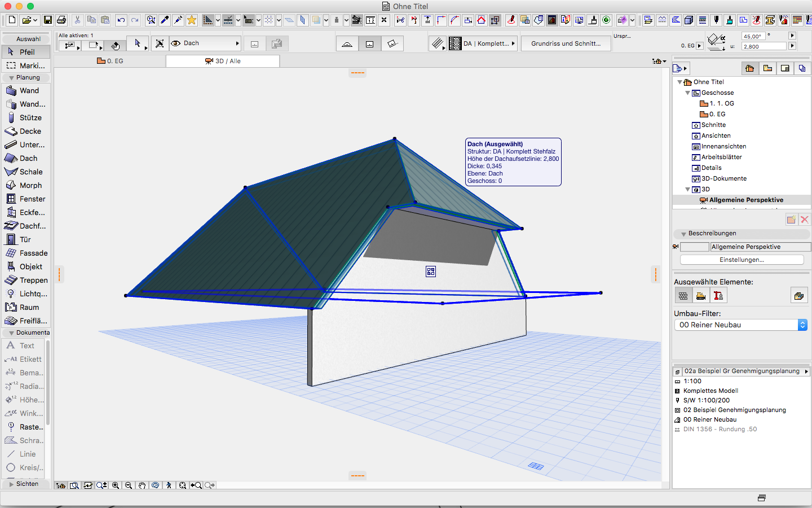Switch to the 3D / Alle tab
Screen dimensions: 812x508
click(223, 61)
